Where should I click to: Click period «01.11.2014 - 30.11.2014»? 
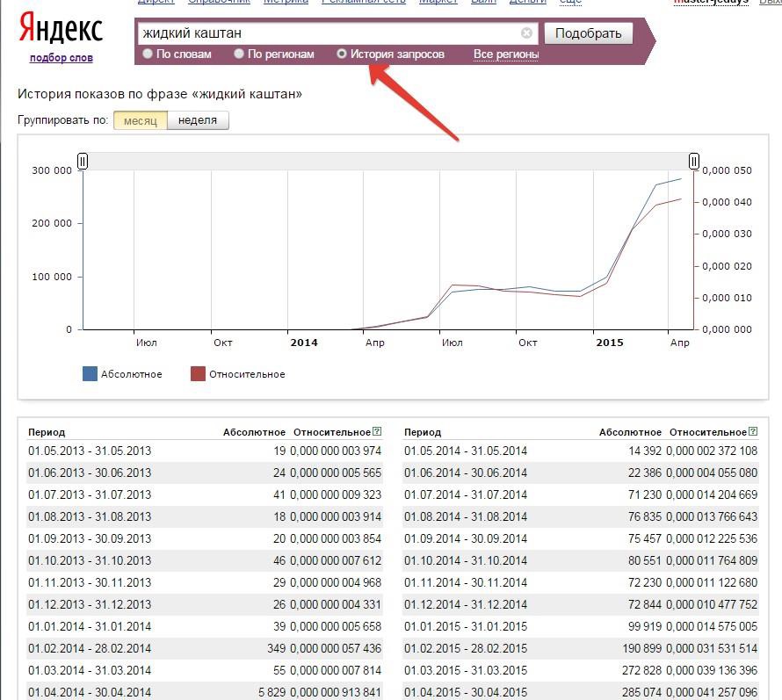466,582
